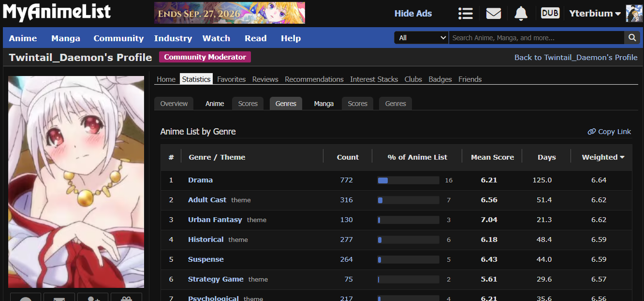Click the Community Moderator badge
Image resolution: width=644 pixels, height=301 pixels.
tap(205, 57)
